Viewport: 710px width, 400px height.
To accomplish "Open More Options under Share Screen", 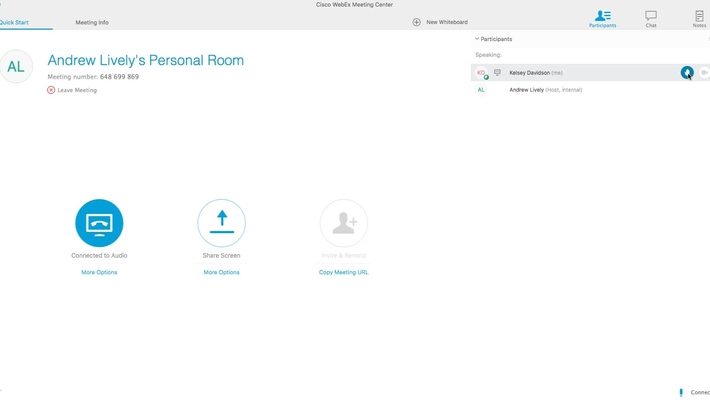I will tap(221, 272).
